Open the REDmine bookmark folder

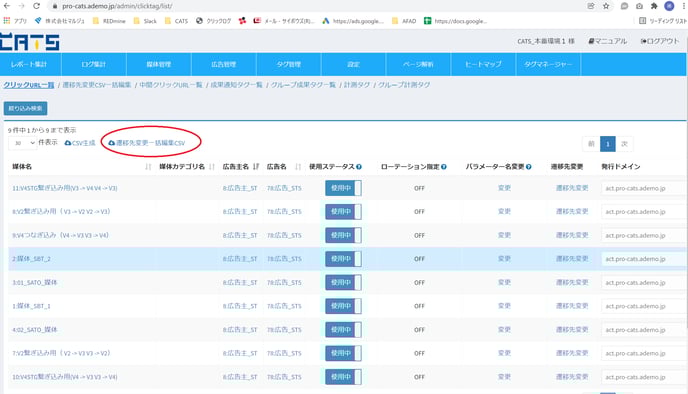point(109,21)
